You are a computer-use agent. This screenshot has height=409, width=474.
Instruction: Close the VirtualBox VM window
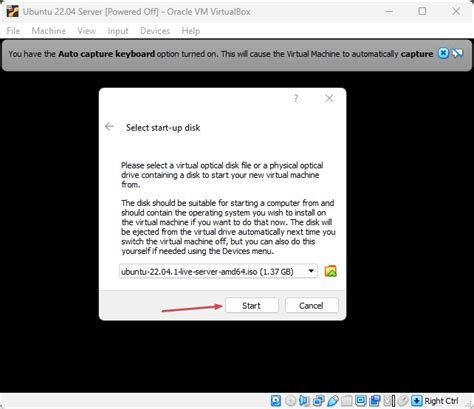coord(456,11)
